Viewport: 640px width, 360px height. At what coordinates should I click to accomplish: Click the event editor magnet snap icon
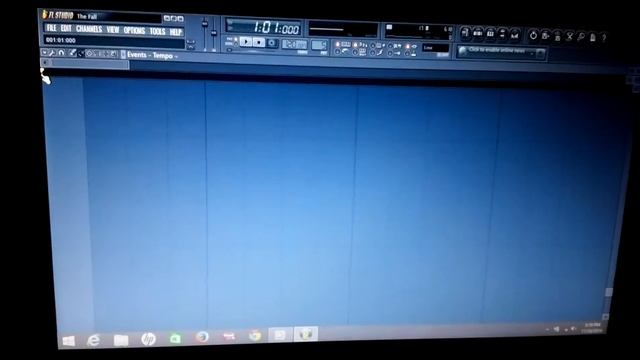click(61, 53)
